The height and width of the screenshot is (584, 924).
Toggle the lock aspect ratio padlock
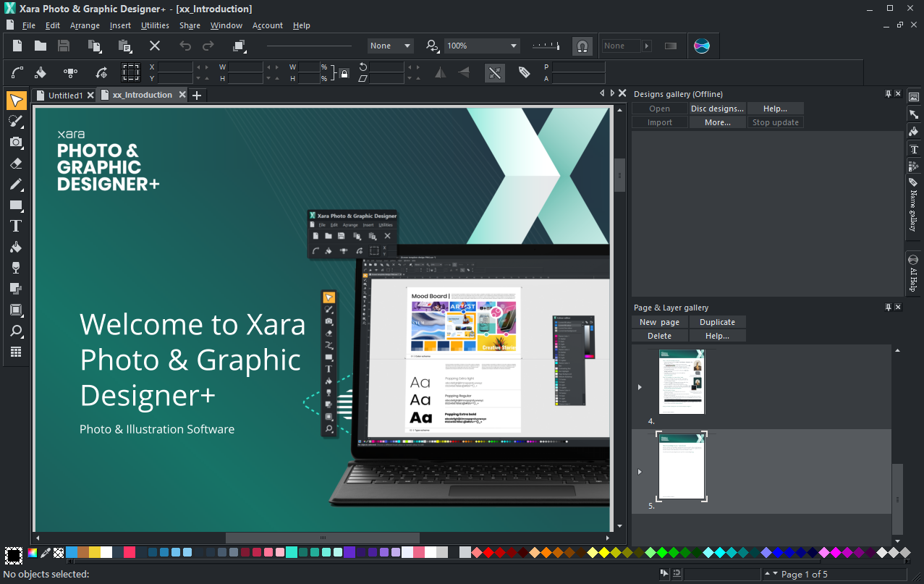click(x=344, y=73)
